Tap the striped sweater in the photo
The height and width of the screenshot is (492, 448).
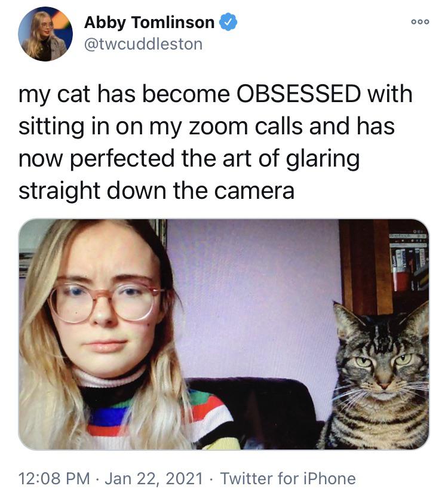pos(157,414)
